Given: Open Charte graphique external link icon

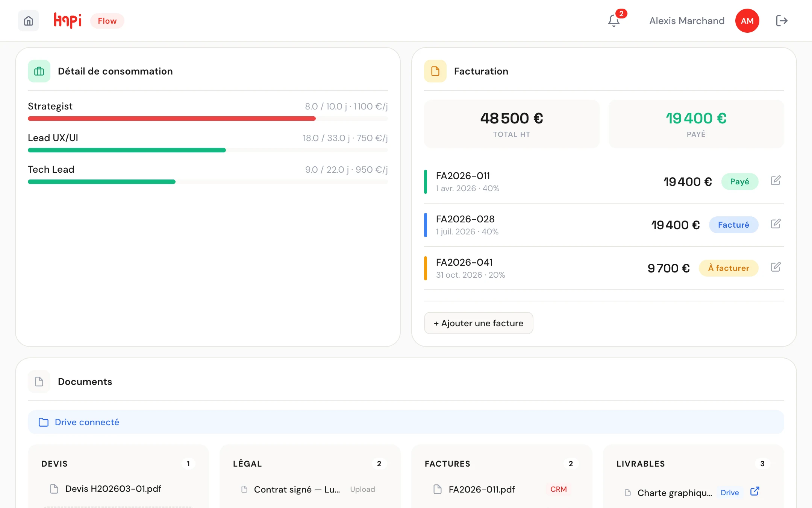Looking at the screenshot, I should tap(754, 491).
